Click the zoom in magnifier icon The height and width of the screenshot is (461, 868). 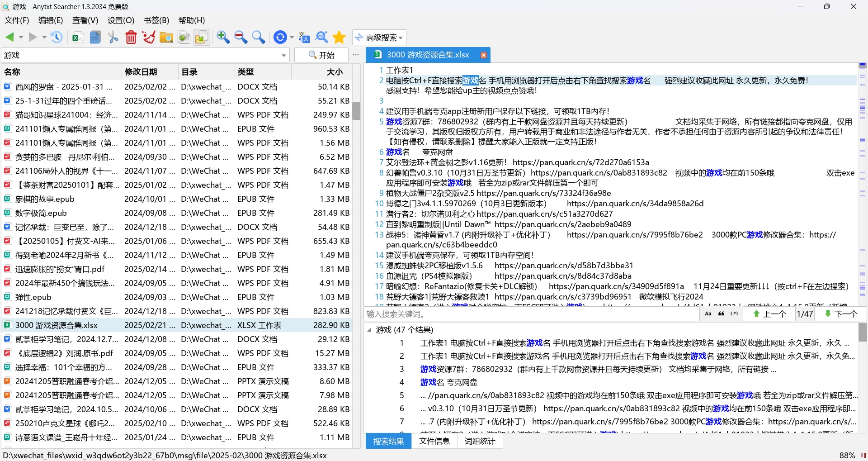point(223,38)
